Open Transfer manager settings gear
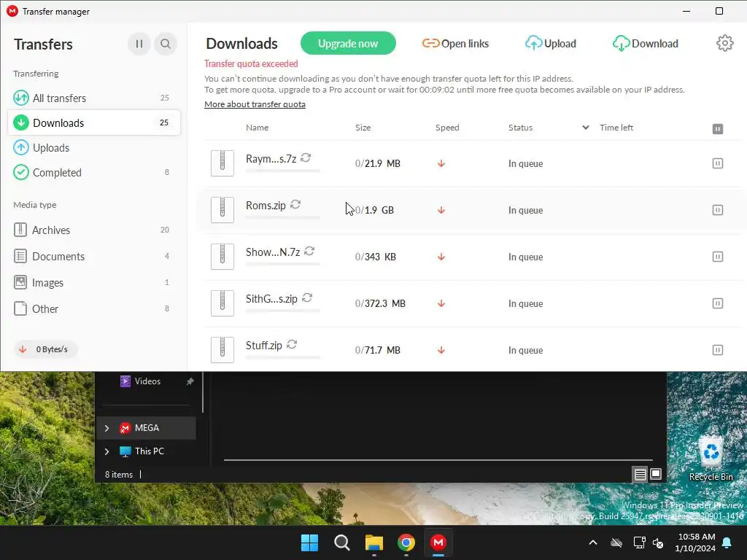This screenshot has height=560, width=747. [724, 43]
